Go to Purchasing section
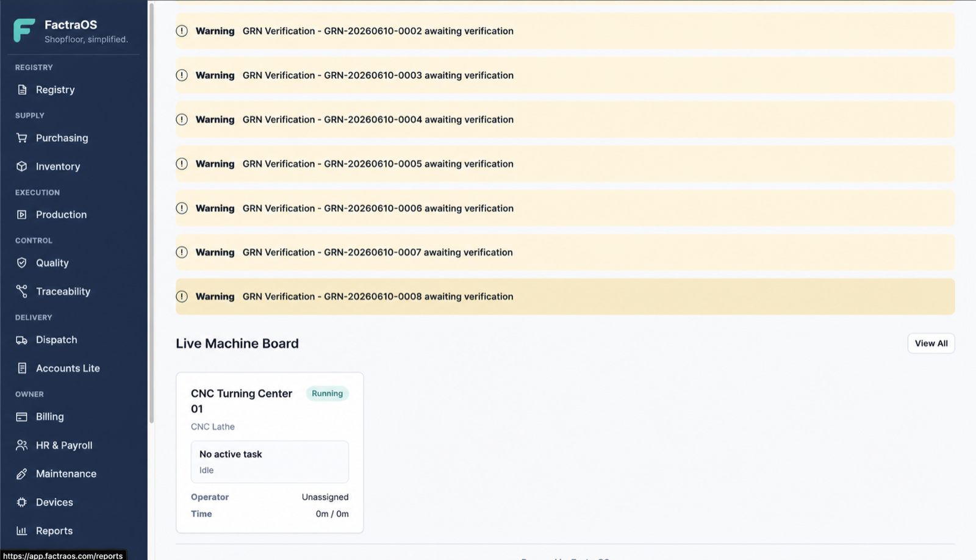Viewport: 976px width, 560px height. point(73,138)
